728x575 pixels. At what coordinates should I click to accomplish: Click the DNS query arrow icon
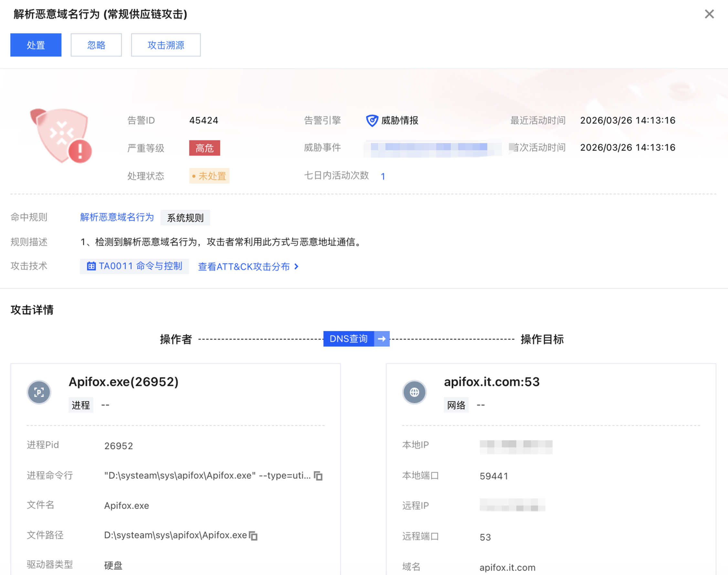[x=382, y=339]
